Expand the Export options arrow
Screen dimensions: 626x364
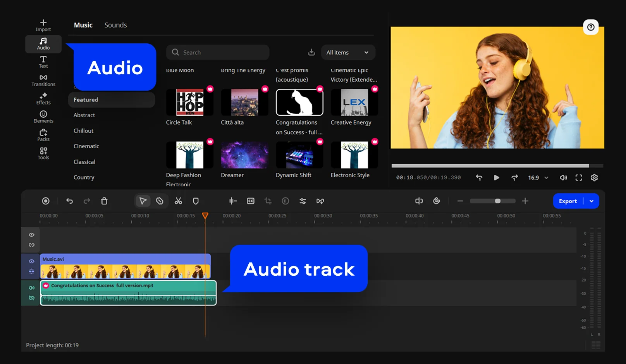click(x=592, y=201)
